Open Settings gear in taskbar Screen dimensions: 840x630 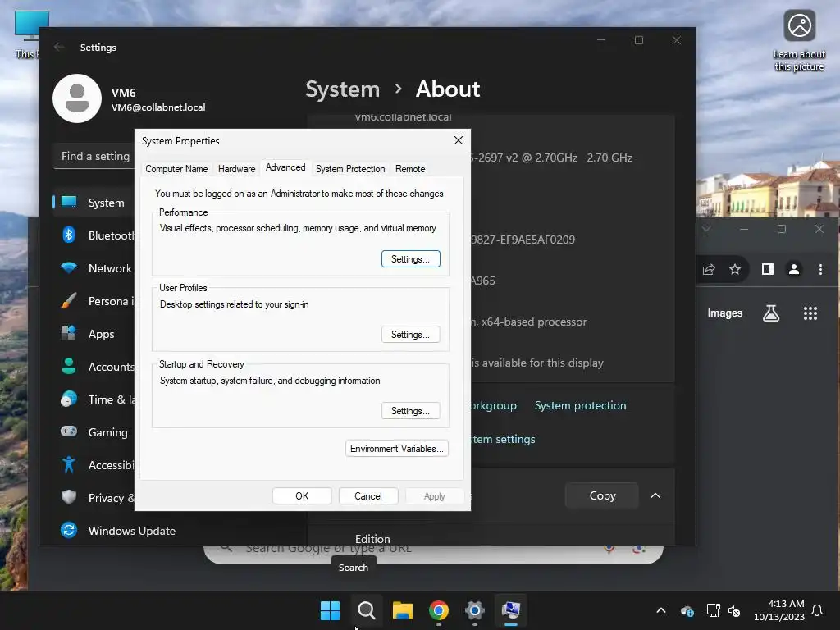475,610
